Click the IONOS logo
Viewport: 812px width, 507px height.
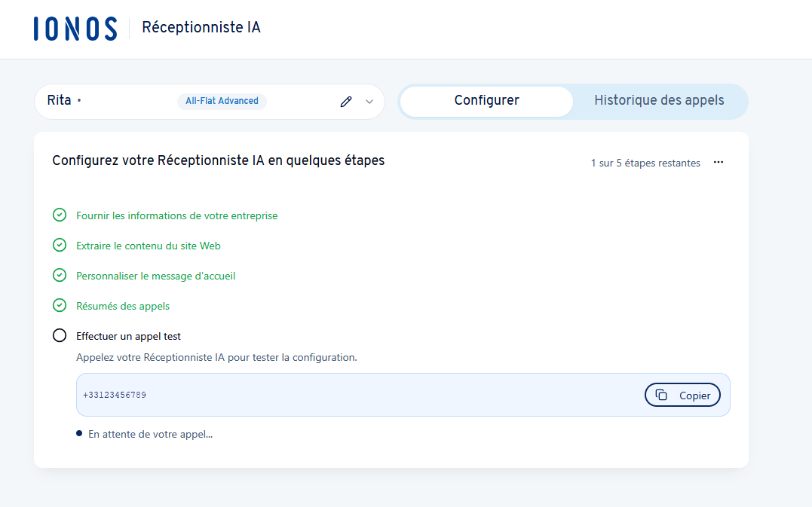click(x=75, y=29)
